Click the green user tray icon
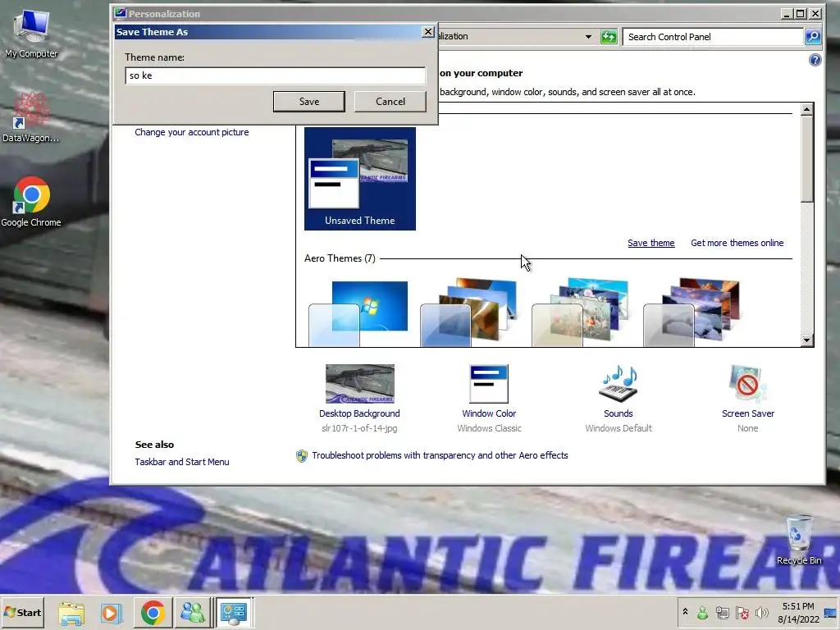Image resolution: width=840 pixels, height=630 pixels. (702, 612)
